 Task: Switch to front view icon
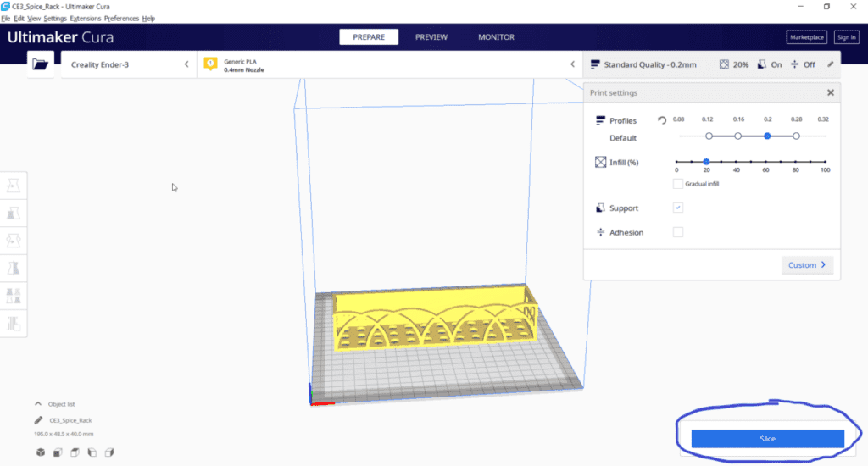click(58, 452)
